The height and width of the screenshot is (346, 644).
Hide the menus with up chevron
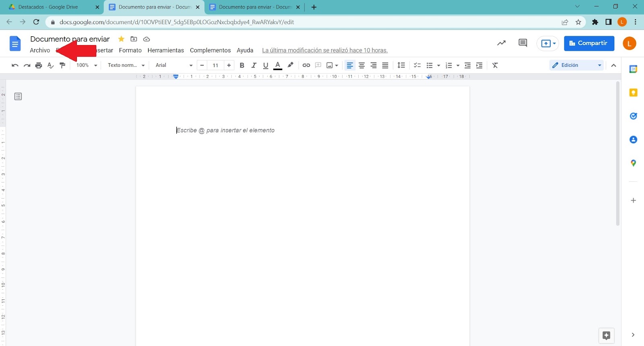[613, 65]
